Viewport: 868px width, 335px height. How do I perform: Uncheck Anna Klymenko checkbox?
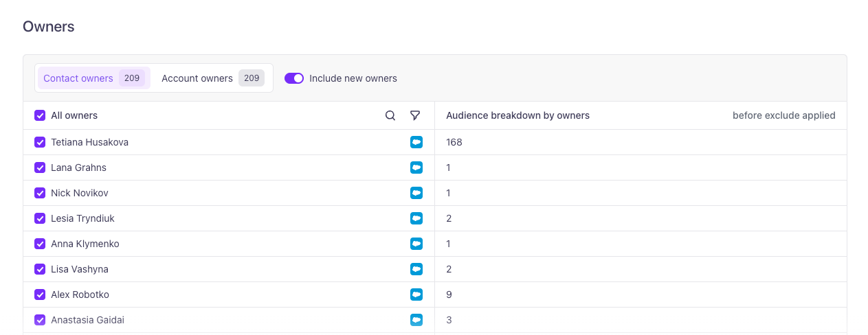(x=40, y=244)
